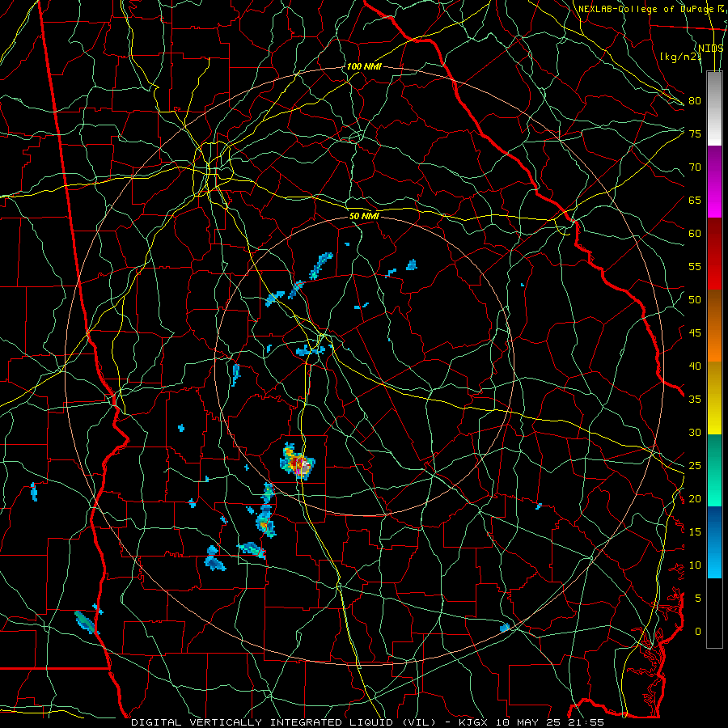Click the NIDS label near the legend
Viewport: 728px width, 728px height.
tap(711, 48)
